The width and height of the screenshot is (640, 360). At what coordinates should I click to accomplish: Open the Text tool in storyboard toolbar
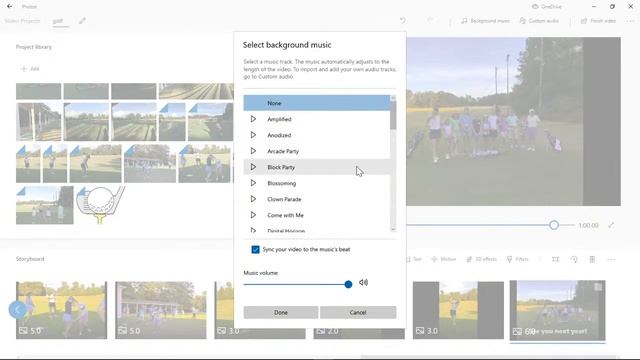coord(413,259)
